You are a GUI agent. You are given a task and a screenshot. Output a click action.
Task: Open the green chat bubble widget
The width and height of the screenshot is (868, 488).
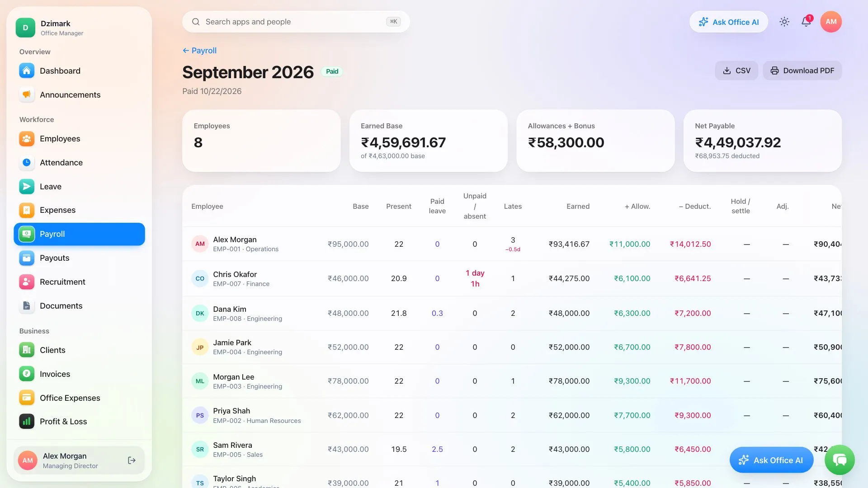(x=840, y=460)
